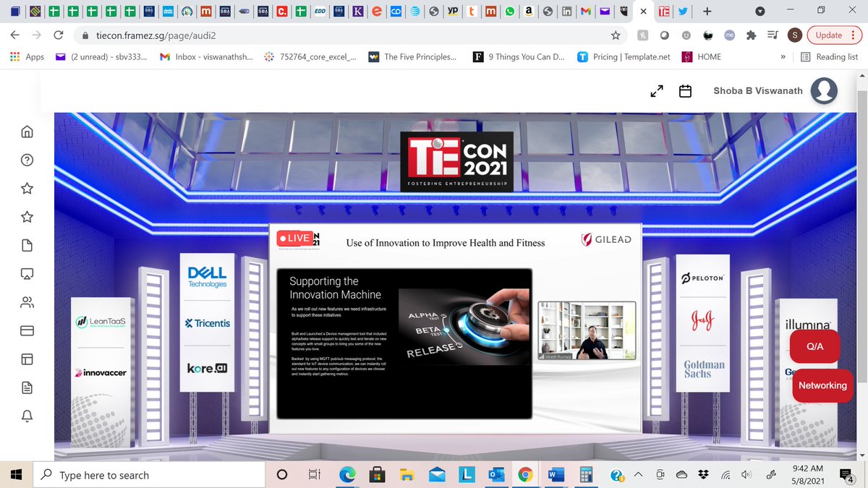Image resolution: width=868 pixels, height=488 pixels.
Task: Switch to the AT&T tab
Action: pyautogui.click(x=415, y=12)
